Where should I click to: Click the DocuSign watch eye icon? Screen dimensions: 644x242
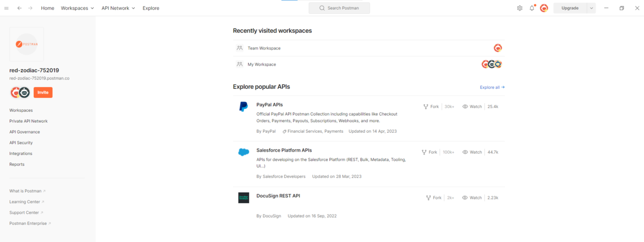[x=465, y=198]
